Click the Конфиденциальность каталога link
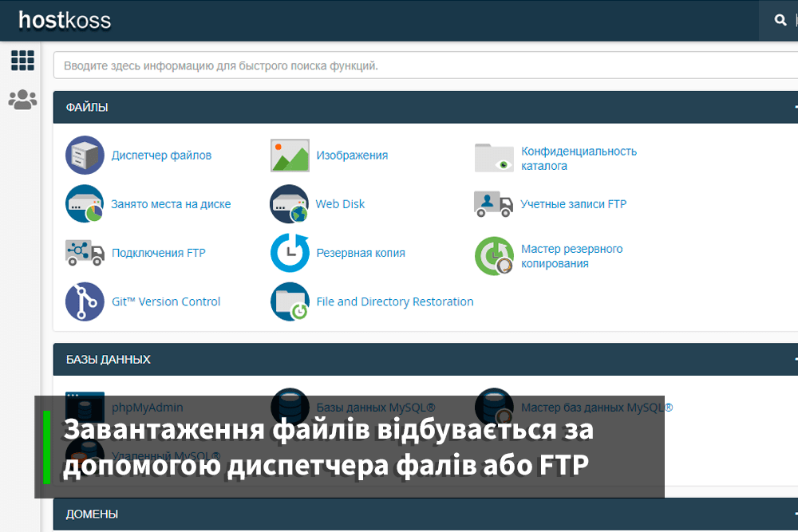This screenshot has width=798, height=532. coord(579,158)
